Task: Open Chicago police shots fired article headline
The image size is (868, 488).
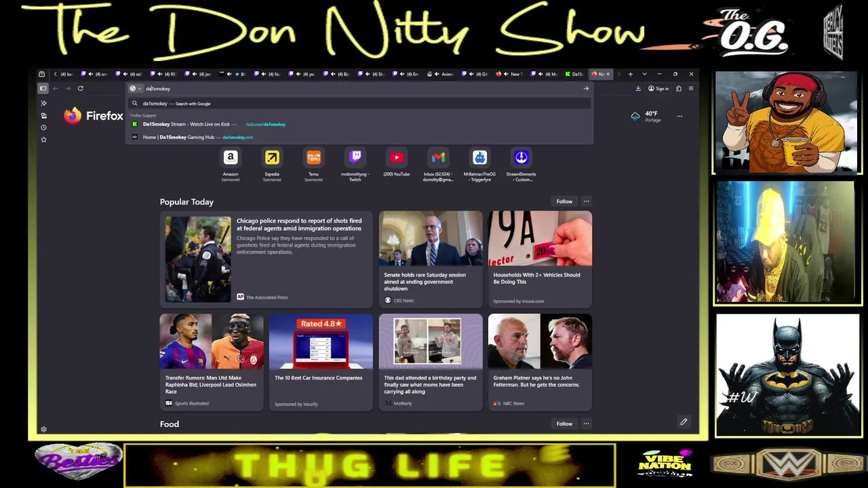Action: coord(299,224)
